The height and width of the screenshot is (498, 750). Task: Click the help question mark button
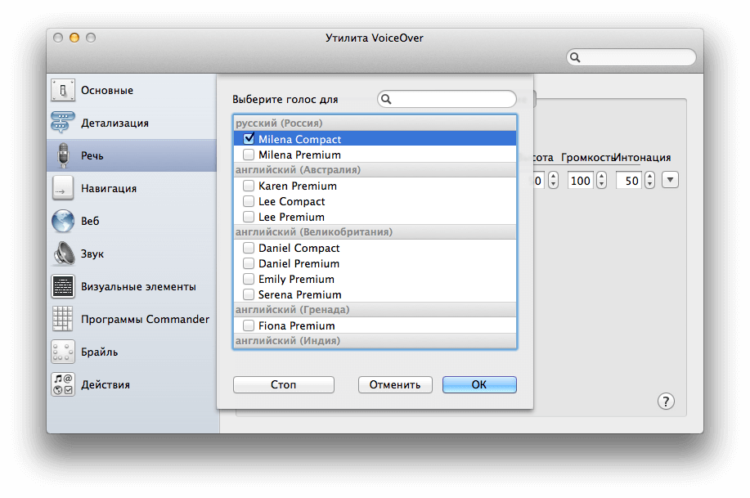pos(666,401)
